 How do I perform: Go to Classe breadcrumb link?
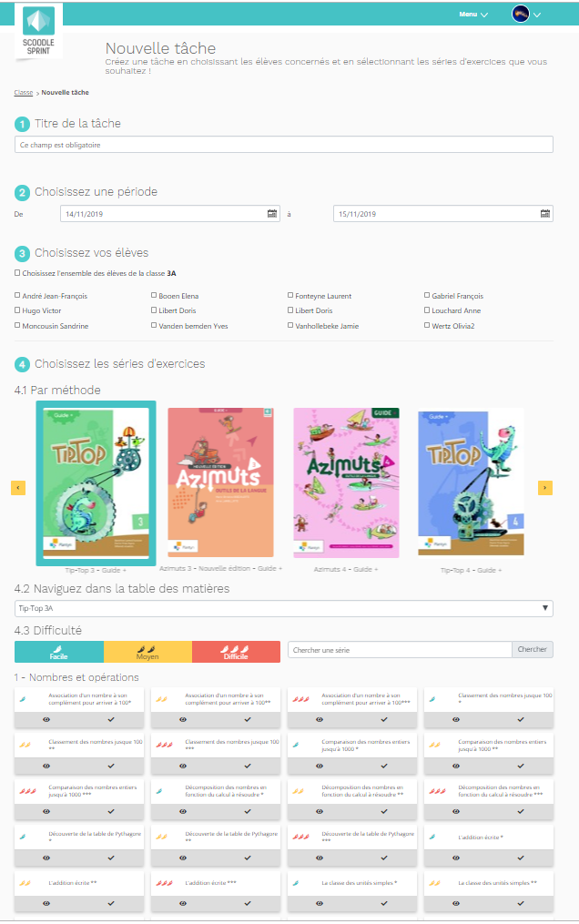point(24,93)
